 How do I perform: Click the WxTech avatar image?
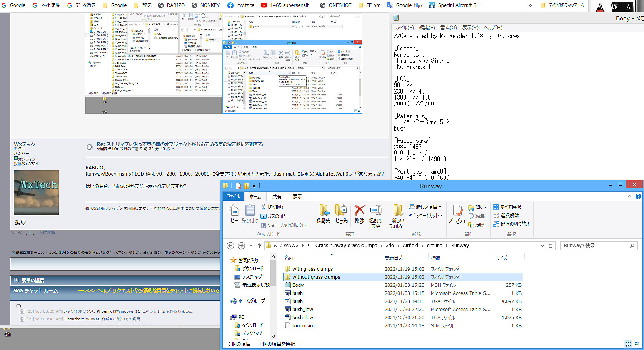click(36, 193)
